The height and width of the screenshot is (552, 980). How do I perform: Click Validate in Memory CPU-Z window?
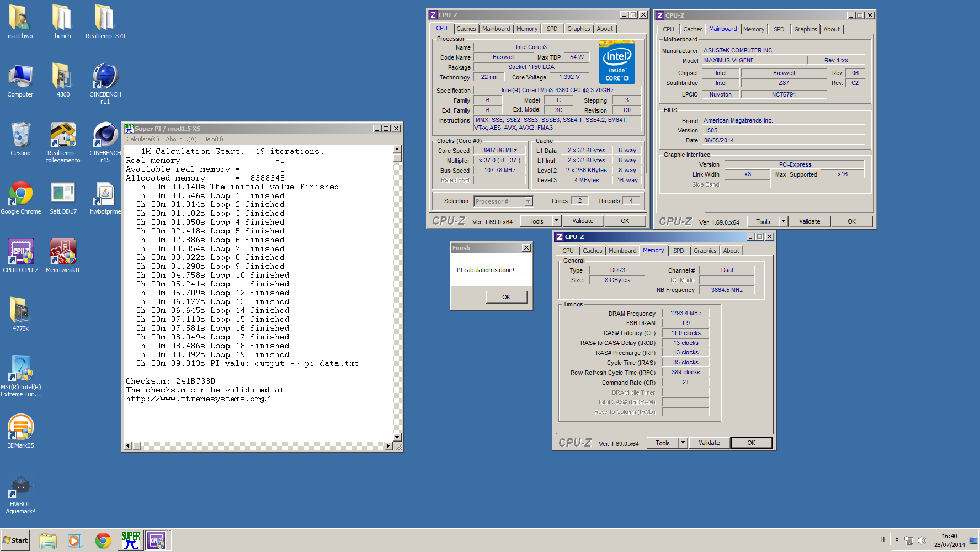click(709, 443)
